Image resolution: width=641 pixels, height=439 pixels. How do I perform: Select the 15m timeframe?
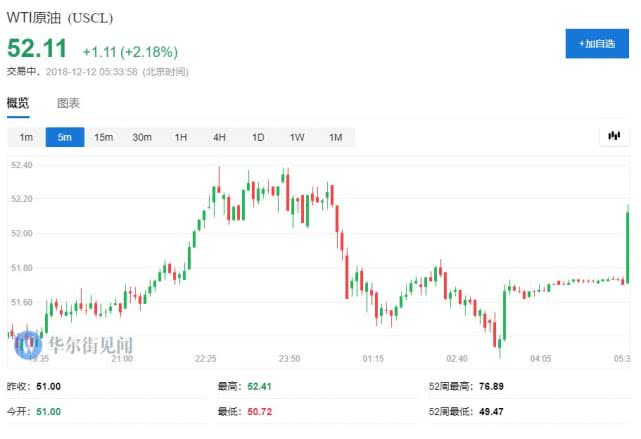(x=103, y=137)
